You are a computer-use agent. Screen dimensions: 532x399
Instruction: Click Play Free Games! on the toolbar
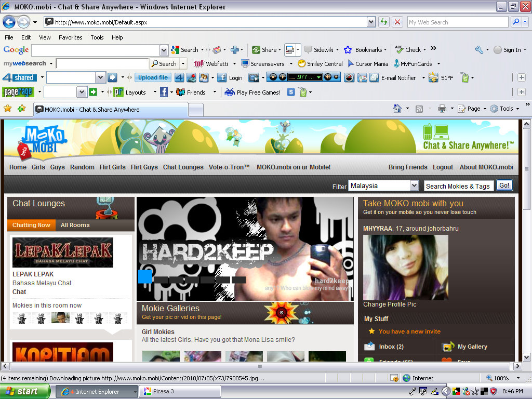(x=252, y=92)
